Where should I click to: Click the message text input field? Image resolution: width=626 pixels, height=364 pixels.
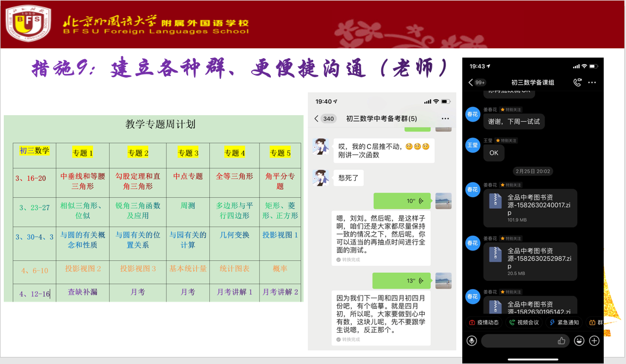pyautogui.click(x=518, y=341)
